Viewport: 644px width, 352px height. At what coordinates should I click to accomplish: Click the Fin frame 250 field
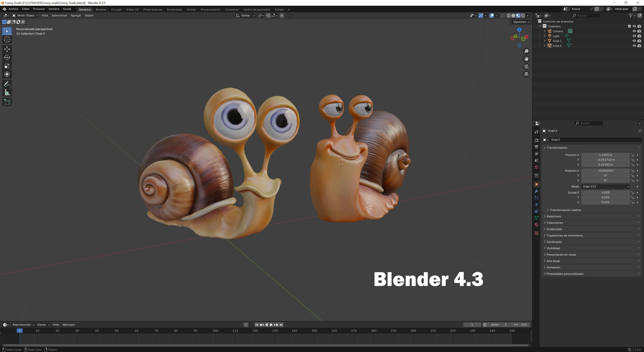(521, 325)
